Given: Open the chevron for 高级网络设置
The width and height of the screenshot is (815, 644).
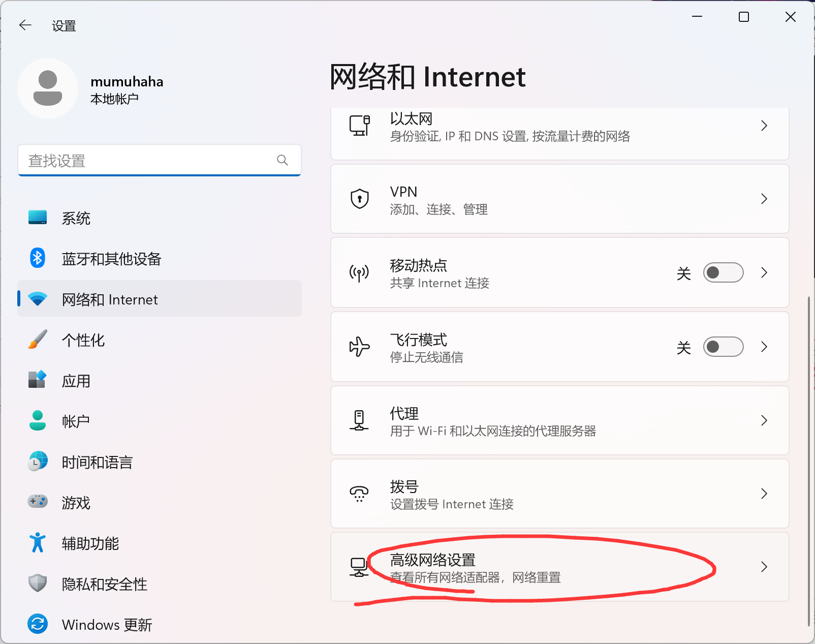Looking at the screenshot, I should [764, 567].
